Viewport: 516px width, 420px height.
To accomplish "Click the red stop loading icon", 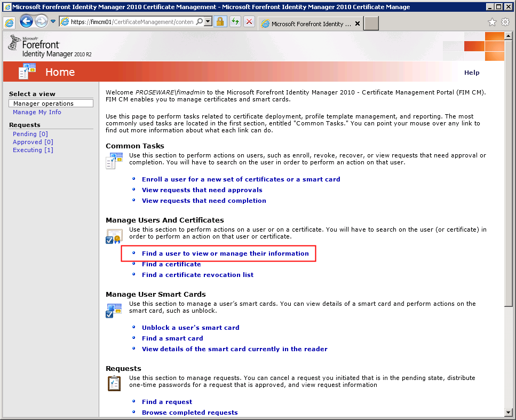I will (x=249, y=22).
